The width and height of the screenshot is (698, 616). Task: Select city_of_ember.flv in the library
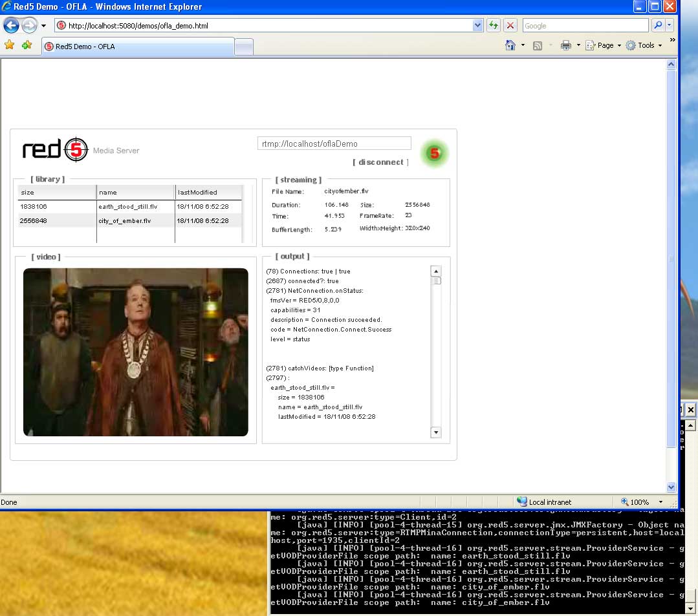pyautogui.click(x=124, y=220)
